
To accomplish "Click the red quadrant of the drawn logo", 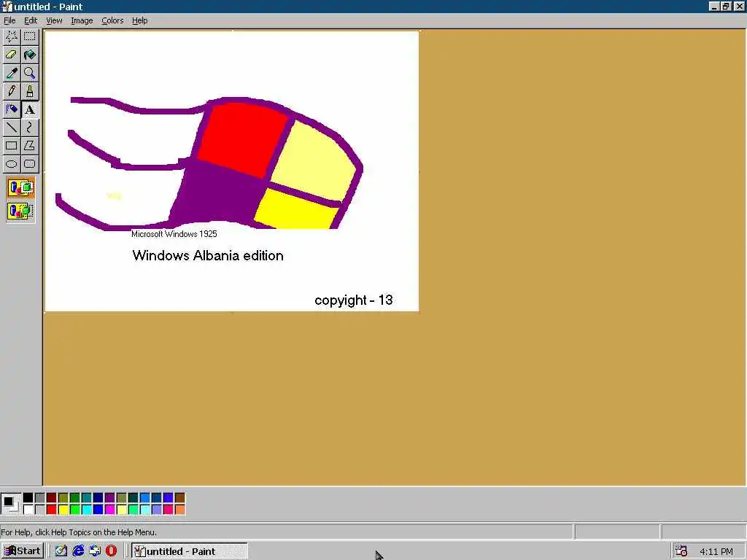I will click(241, 139).
